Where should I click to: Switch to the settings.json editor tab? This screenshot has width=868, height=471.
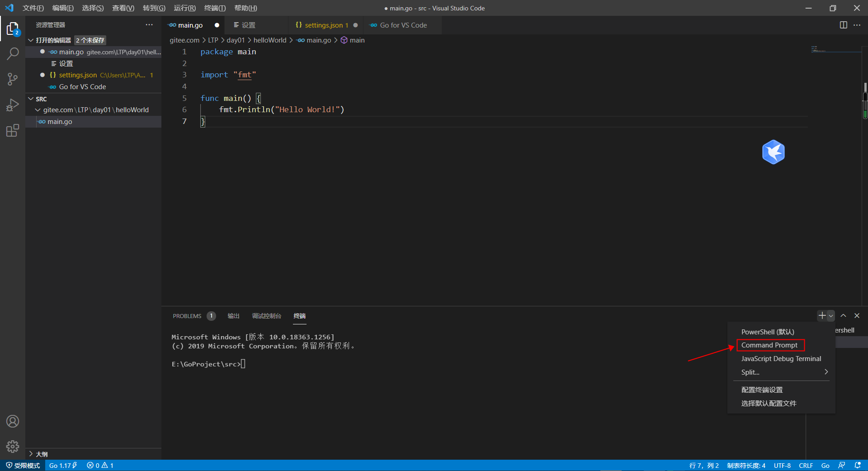pos(326,25)
